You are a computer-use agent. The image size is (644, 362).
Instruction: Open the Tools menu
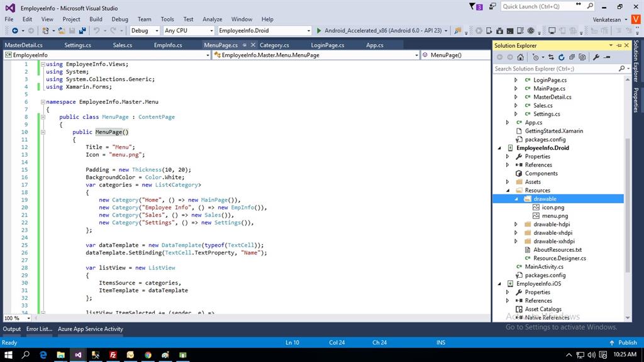(x=167, y=20)
